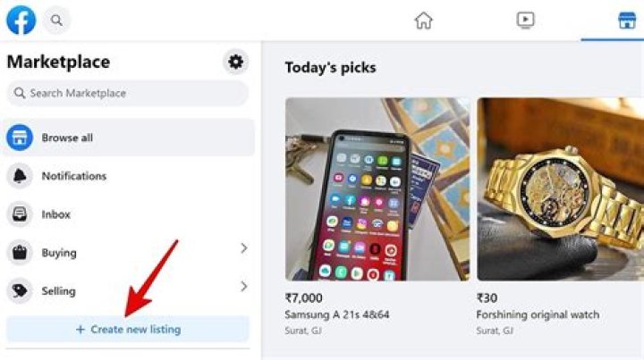Go to the Home tab icon
Viewport: 644px width, 360px height.
[423, 20]
